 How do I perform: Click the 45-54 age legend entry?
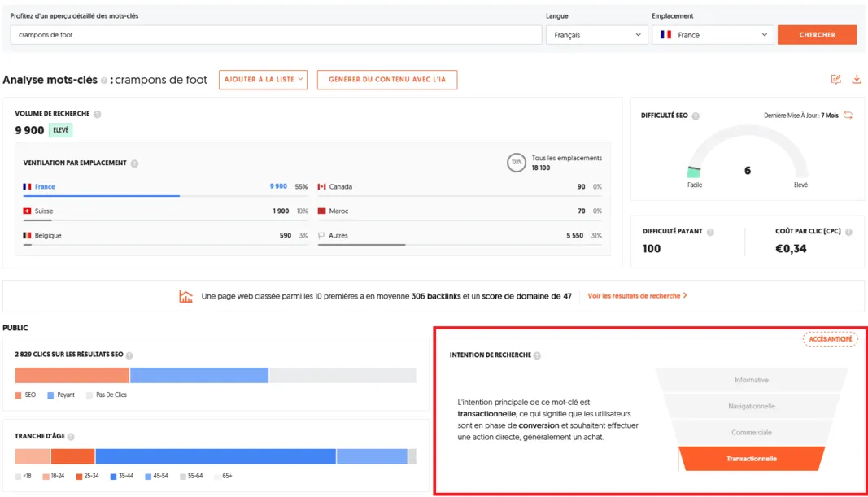coord(157,477)
